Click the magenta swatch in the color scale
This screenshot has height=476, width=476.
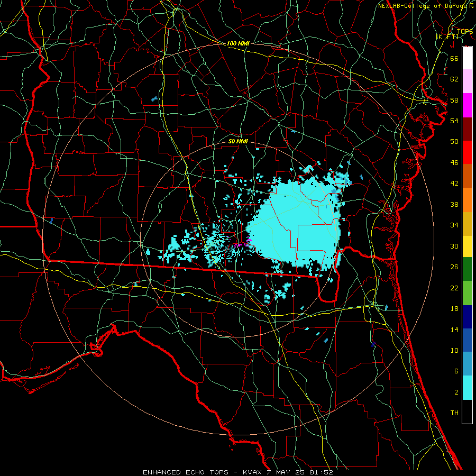coord(467,105)
